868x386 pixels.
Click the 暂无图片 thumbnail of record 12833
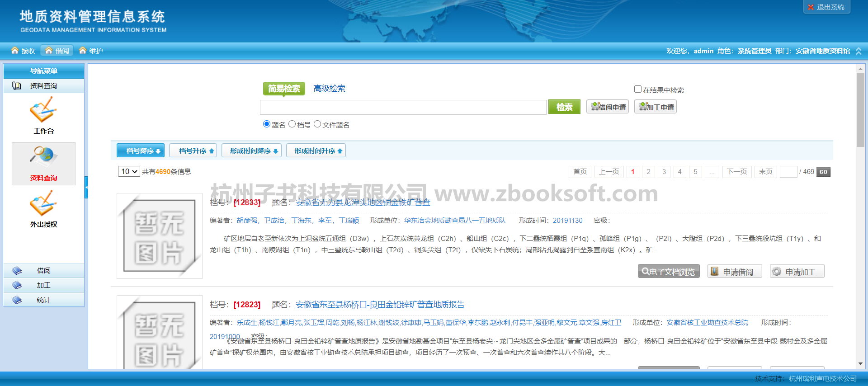[160, 236]
